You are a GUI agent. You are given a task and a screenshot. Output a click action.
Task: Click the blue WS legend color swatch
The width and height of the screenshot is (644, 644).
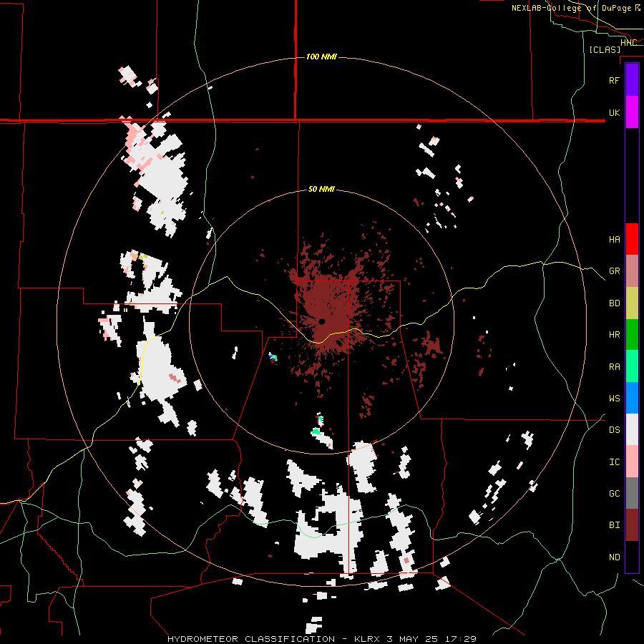coord(632,398)
